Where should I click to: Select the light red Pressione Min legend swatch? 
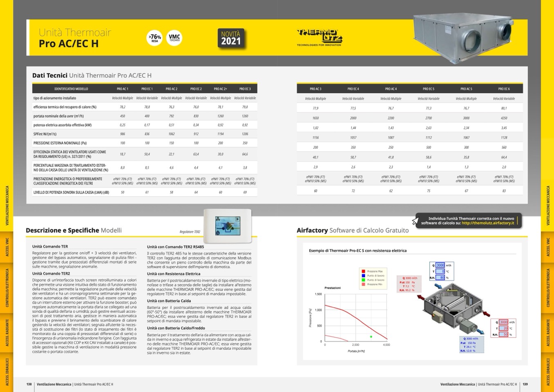pyautogui.click(x=363, y=284)
